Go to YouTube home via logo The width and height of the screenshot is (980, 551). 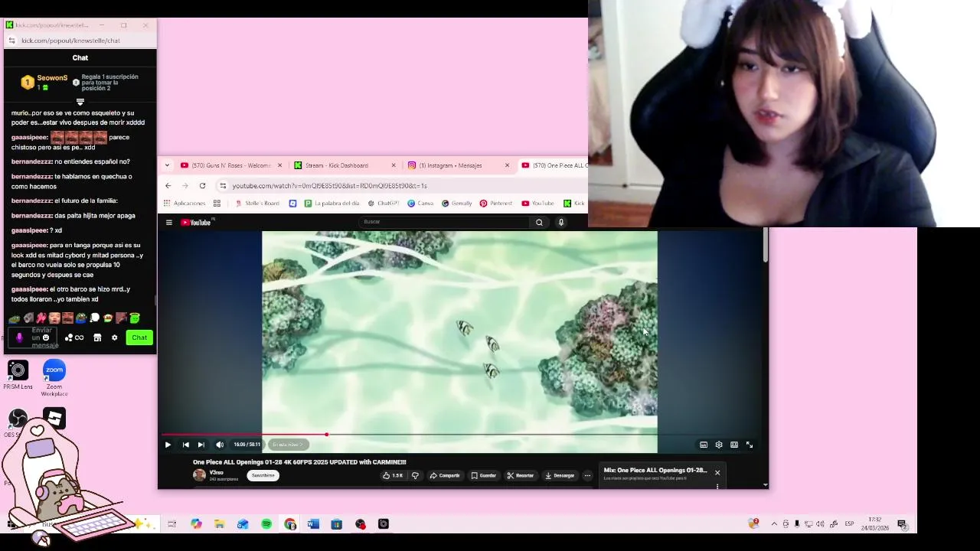tap(197, 223)
